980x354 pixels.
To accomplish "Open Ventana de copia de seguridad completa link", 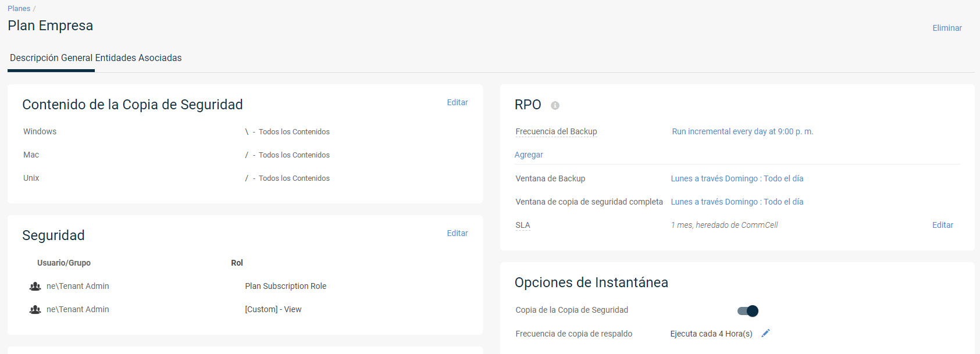I will (737, 202).
